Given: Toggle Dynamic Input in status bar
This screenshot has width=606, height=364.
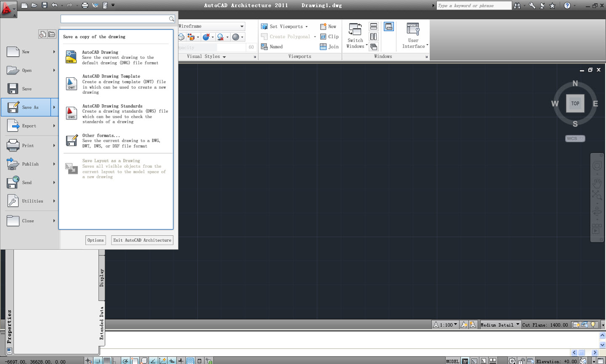Looking at the screenshot, I should [172, 361].
